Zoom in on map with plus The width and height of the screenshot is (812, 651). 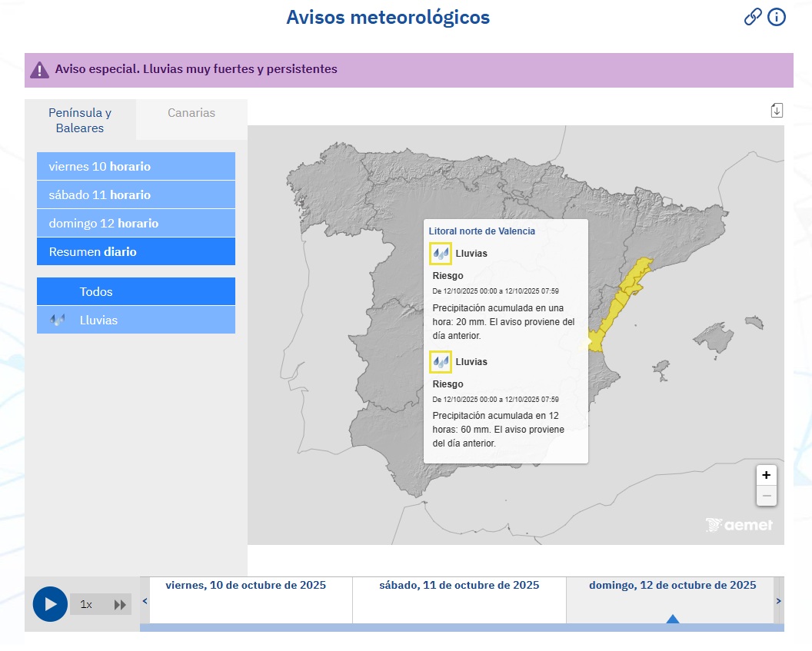(766, 475)
